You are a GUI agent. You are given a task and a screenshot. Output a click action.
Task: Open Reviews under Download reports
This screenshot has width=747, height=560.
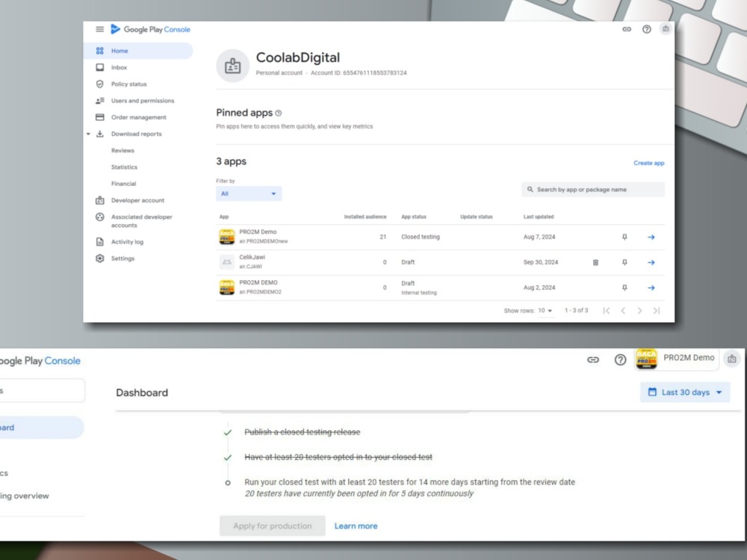click(x=123, y=151)
